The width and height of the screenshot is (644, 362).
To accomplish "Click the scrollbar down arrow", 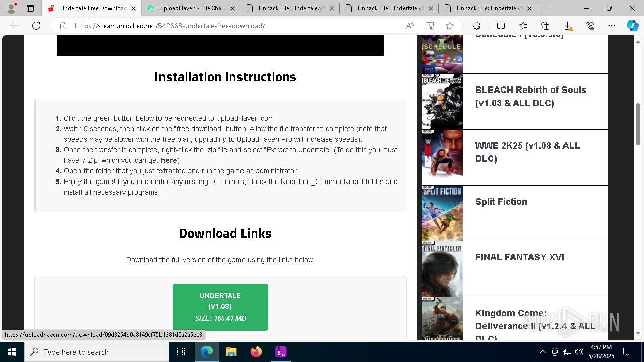I will [x=638, y=333].
